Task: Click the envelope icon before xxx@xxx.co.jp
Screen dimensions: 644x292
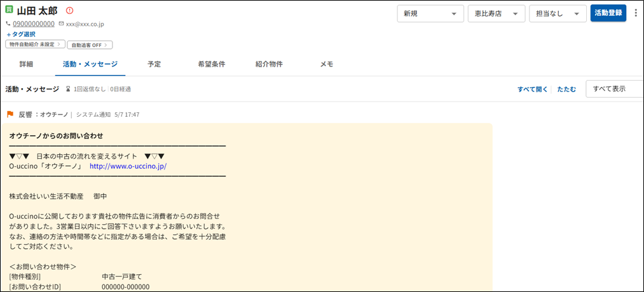Action: click(62, 23)
